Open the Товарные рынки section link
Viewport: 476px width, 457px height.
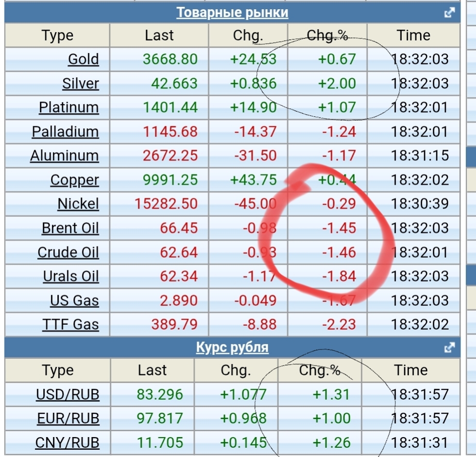232,13
